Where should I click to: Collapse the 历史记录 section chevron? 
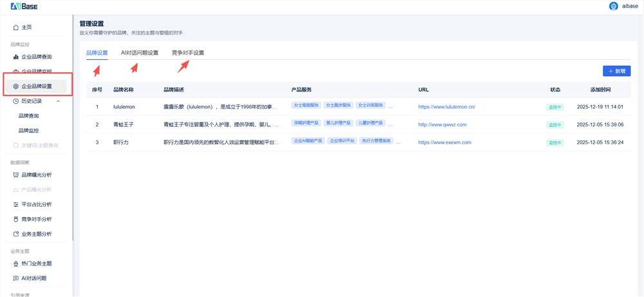(57, 101)
